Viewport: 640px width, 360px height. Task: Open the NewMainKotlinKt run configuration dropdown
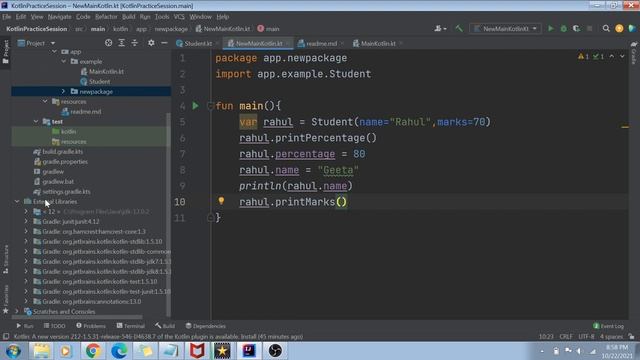pyautogui.click(x=506, y=29)
